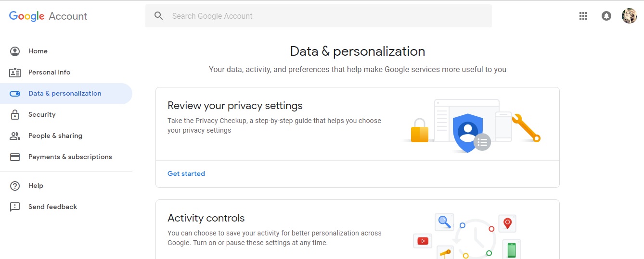Click the Google Account logo
The image size is (644, 259).
[x=48, y=16]
